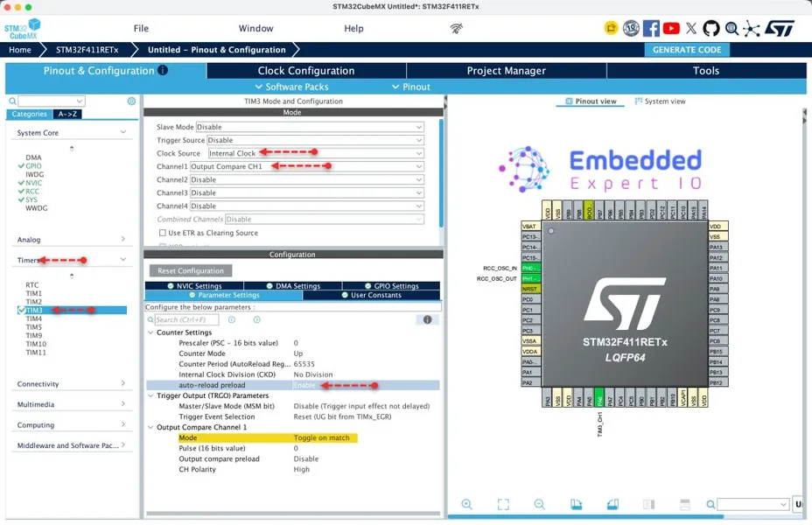Open the Slave Mode dropdown
Screen dimensions: 812x525
[310, 127]
